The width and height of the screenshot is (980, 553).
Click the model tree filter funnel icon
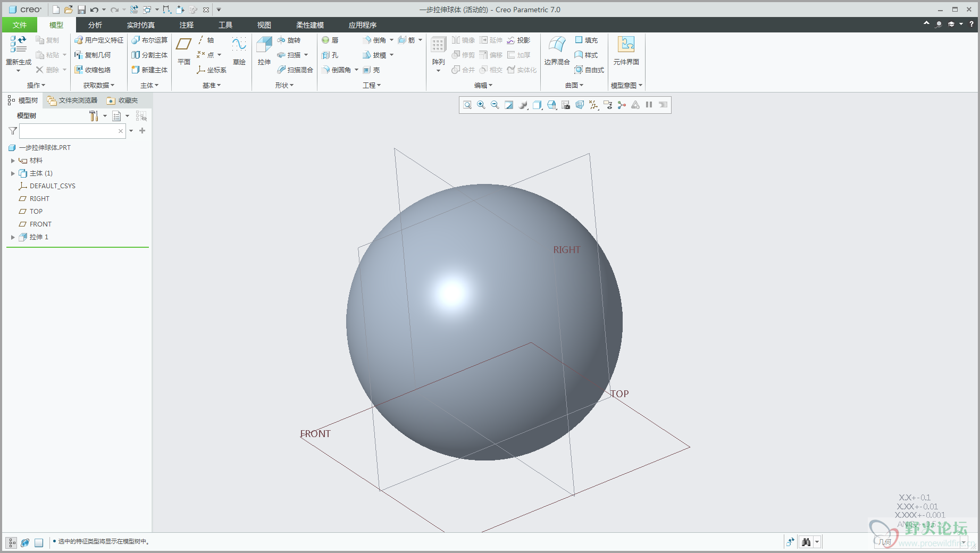[x=13, y=131]
